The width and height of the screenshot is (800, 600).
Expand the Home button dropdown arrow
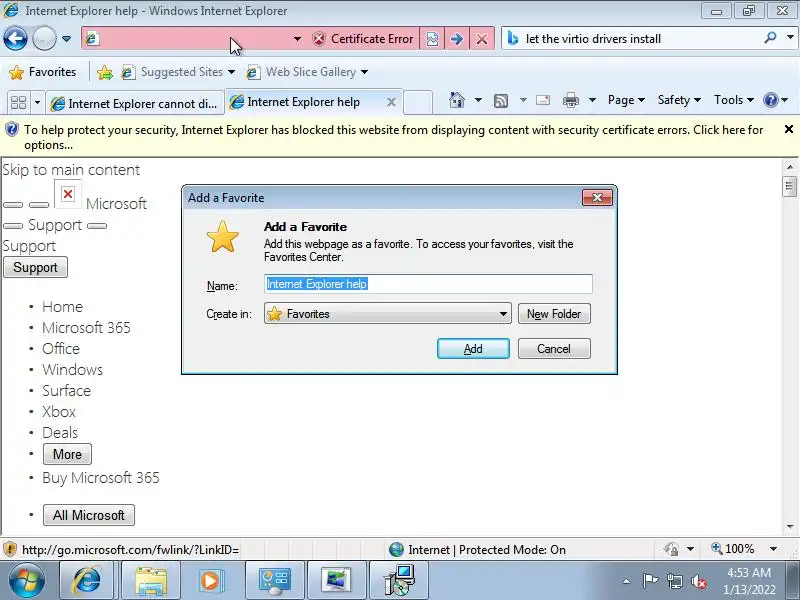[478, 101]
